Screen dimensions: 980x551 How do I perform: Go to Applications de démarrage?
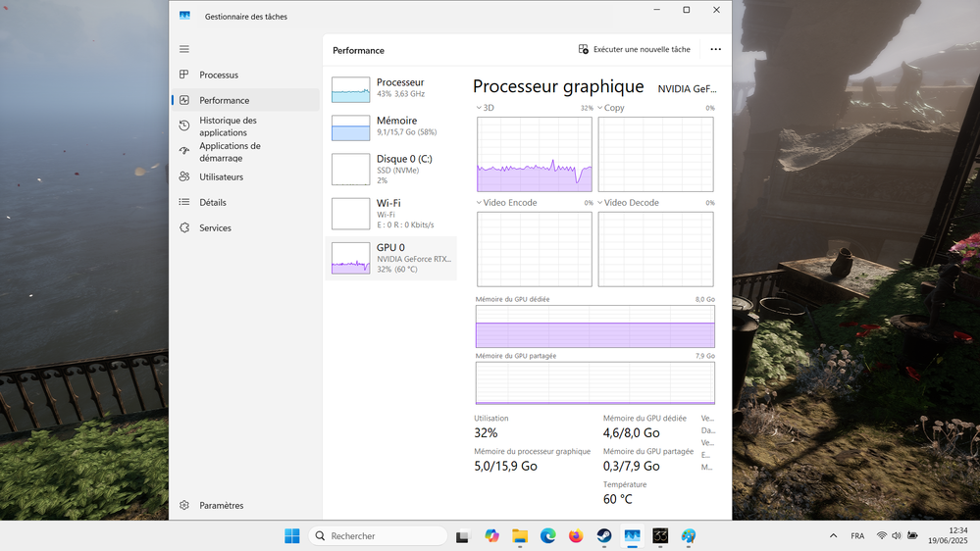(230, 152)
